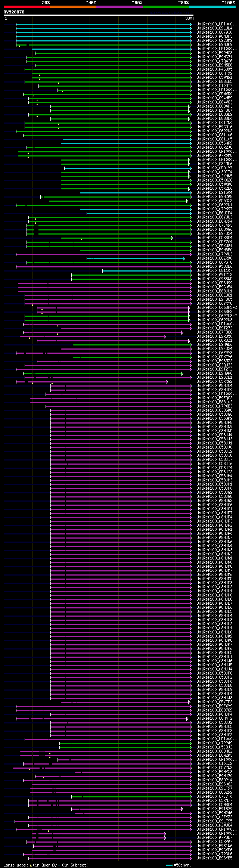This screenshot has height=868, width=239.
Task: Select hit UniRef100_A4GWX5
Action: (x=214, y=69)
